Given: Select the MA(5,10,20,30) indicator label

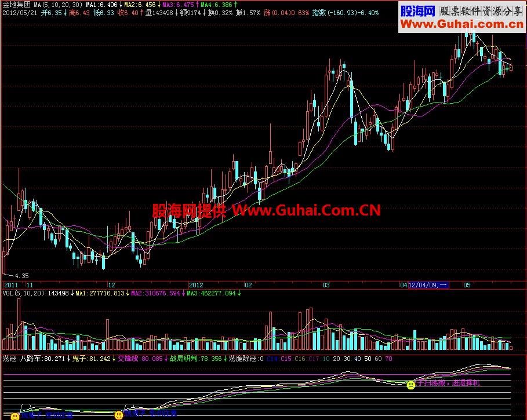Looking at the screenshot, I should [x=58, y=5].
